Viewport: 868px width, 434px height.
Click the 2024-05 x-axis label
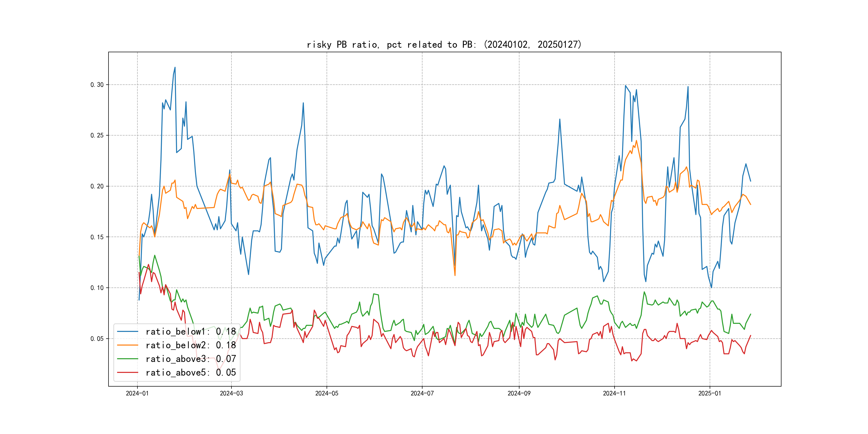point(327,394)
